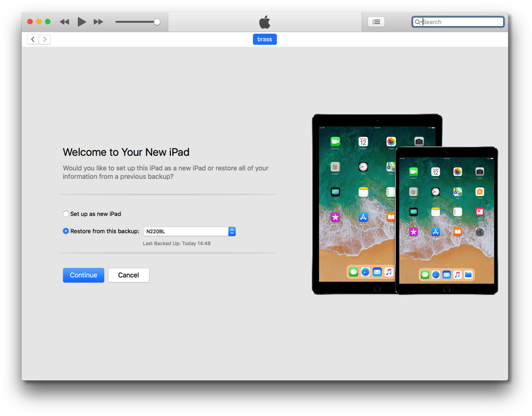Start playback with the play button
The image size is (532, 416).
click(82, 22)
